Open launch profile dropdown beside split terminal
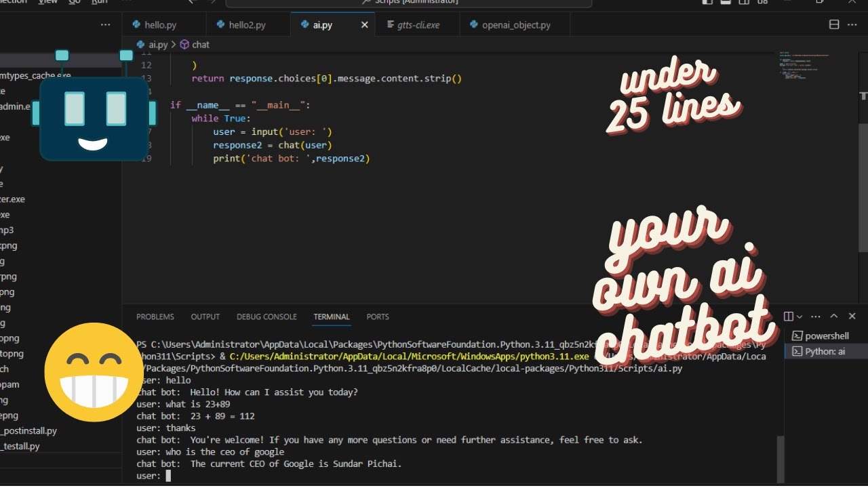This screenshot has height=488, width=868. pyautogui.click(x=800, y=317)
